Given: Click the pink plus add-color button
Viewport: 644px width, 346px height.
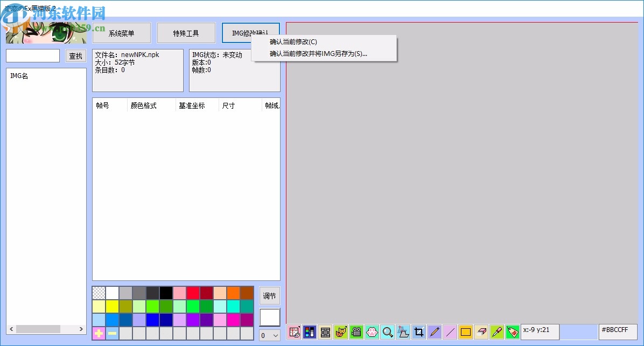Looking at the screenshot, I should [99, 334].
